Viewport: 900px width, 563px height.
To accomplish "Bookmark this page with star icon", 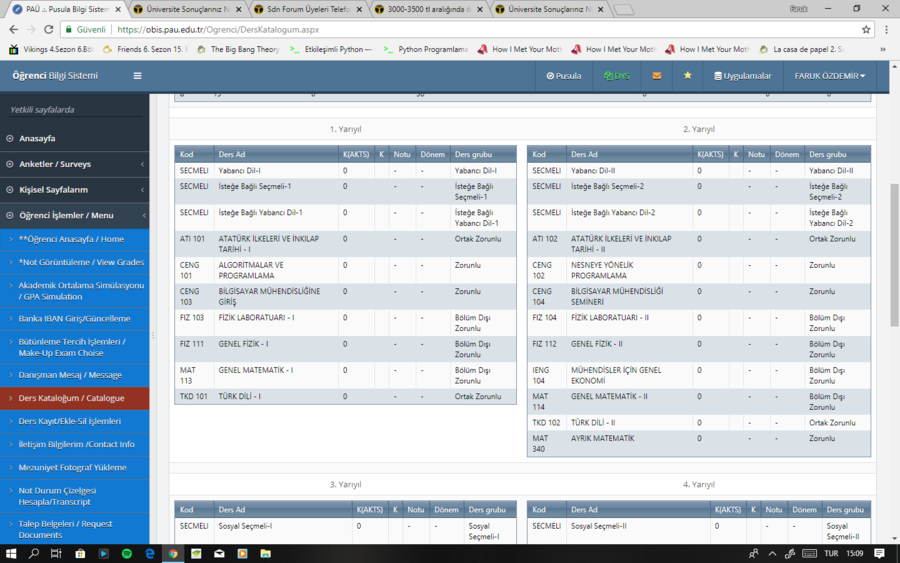I will (x=866, y=29).
